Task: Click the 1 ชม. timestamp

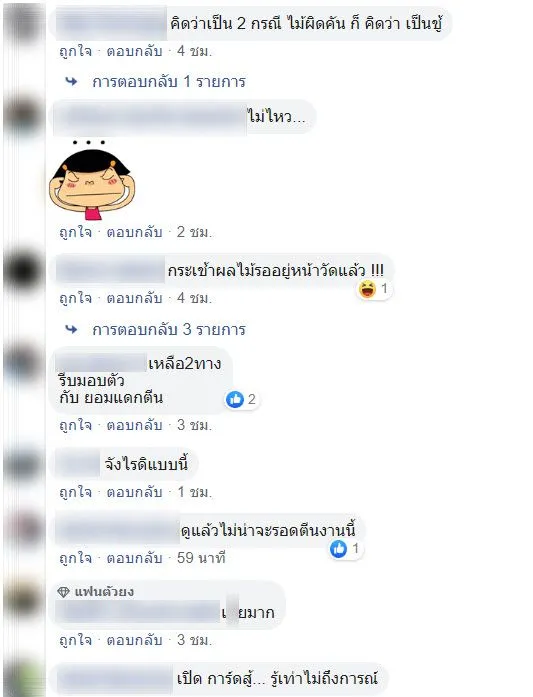Action: [194, 492]
